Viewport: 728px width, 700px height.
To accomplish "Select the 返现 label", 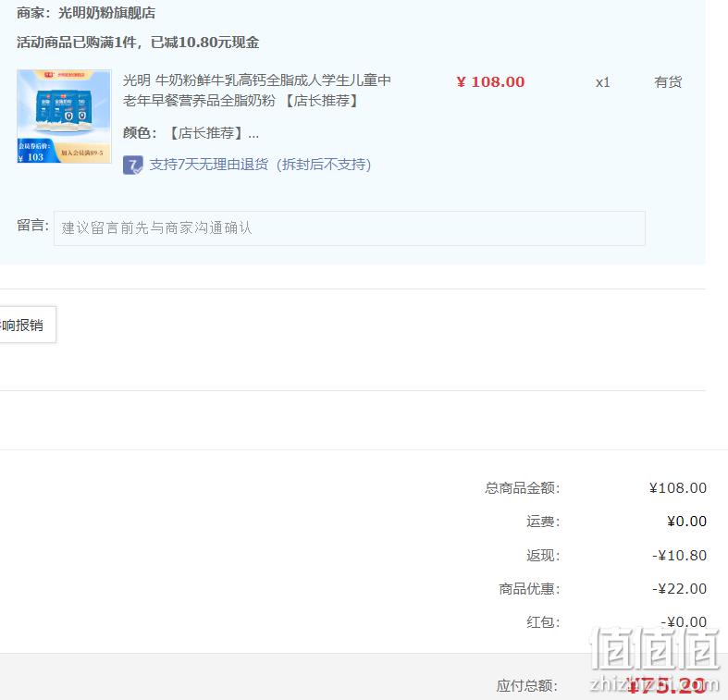I will [543, 555].
